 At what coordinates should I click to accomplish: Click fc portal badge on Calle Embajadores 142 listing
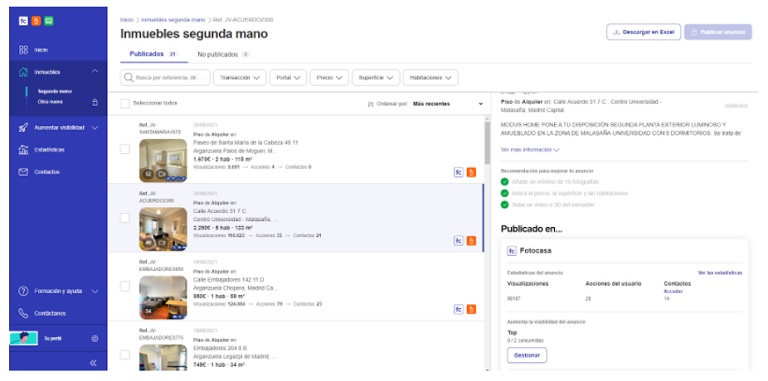(x=458, y=309)
